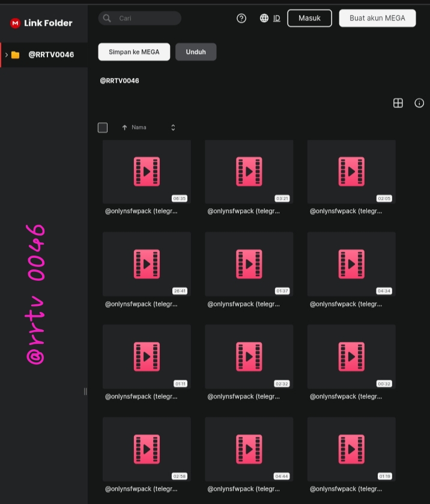The width and height of the screenshot is (430, 504).
Task: Click the Link Folder heading text
Action: pos(48,23)
